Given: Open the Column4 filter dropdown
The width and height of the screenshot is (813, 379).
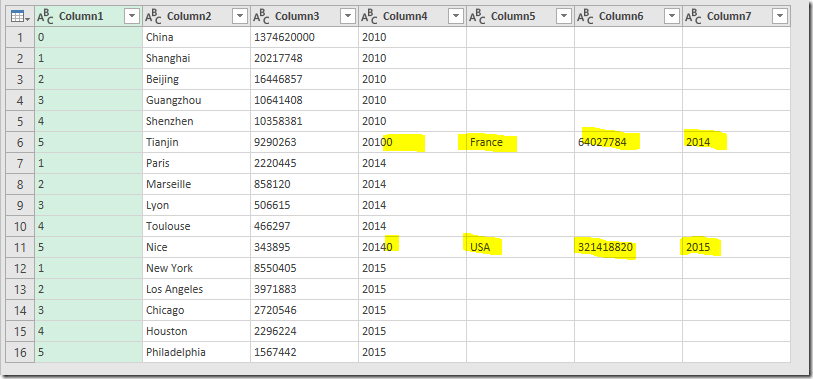Looking at the screenshot, I should pyautogui.click(x=456, y=17).
